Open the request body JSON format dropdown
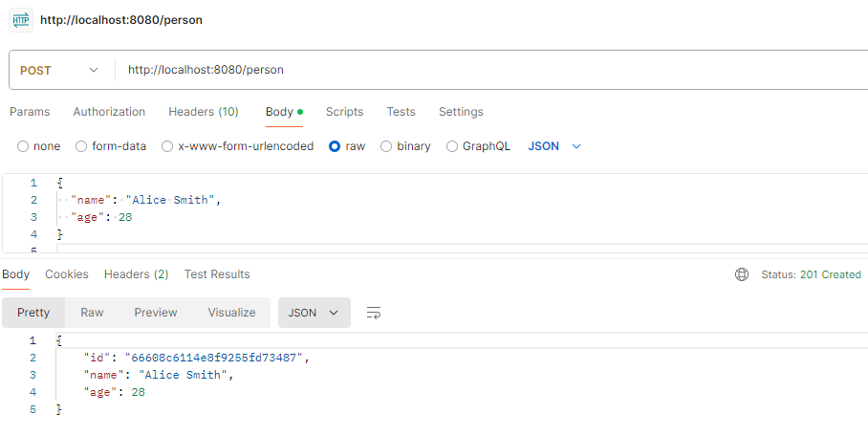 click(x=554, y=146)
